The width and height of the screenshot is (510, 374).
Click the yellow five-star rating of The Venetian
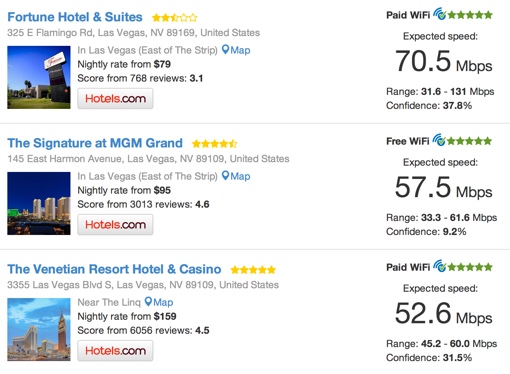(x=253, y=270)
